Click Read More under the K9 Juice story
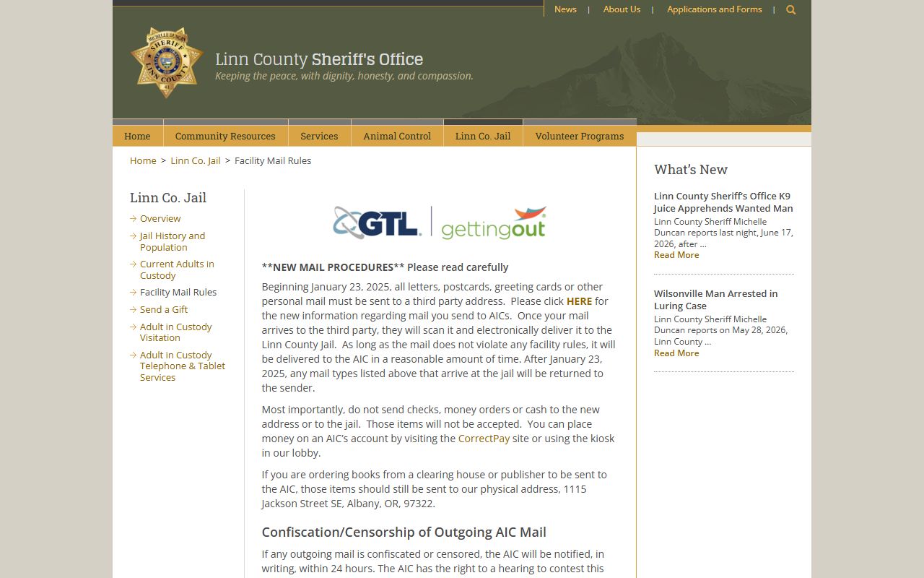The width and height of the screenshot is (924, 578). click(x=676, y=255)
